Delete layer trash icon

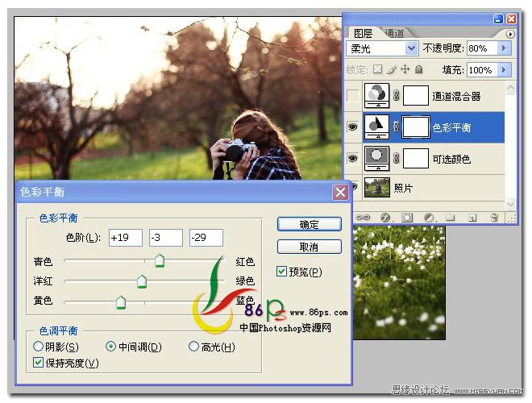coord(494,217)
